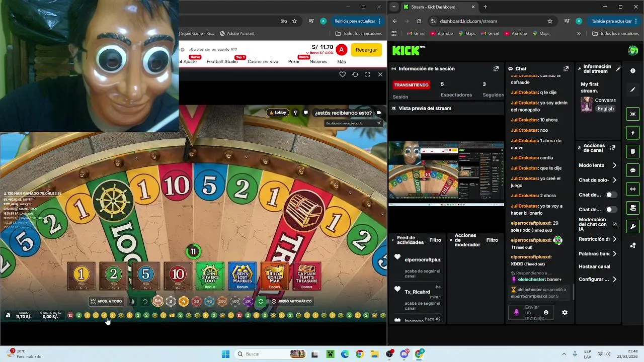Select the purple 2K chip
644x362 pixels.
click(248, 301)
